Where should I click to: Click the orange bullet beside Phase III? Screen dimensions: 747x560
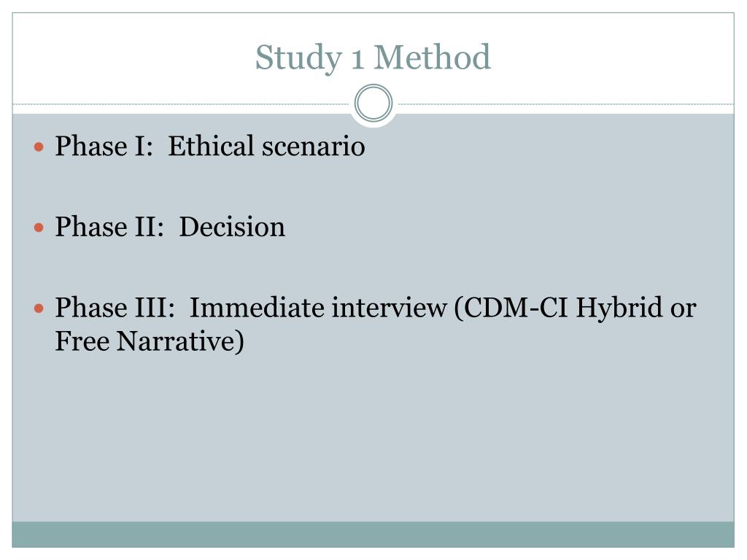click(x=39, y=308)
